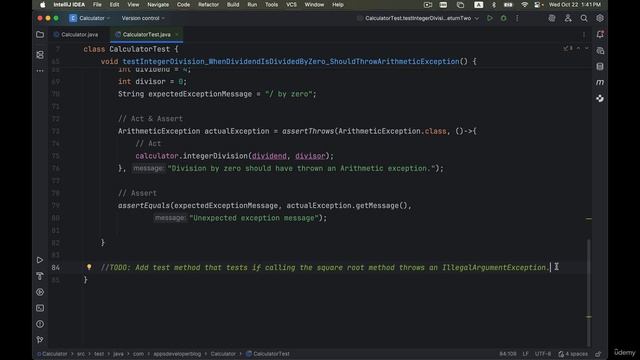
Task: Open the Structure tool window icon
Action: 40,54
